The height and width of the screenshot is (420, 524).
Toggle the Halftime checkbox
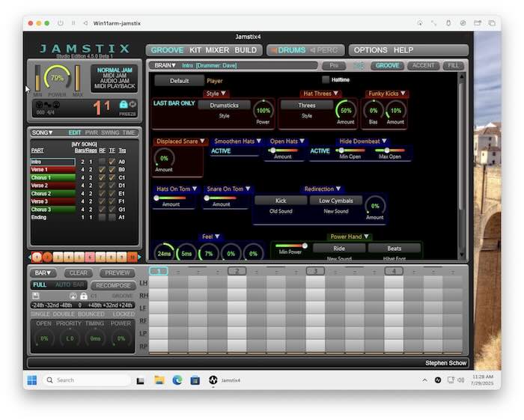(326, 79)
